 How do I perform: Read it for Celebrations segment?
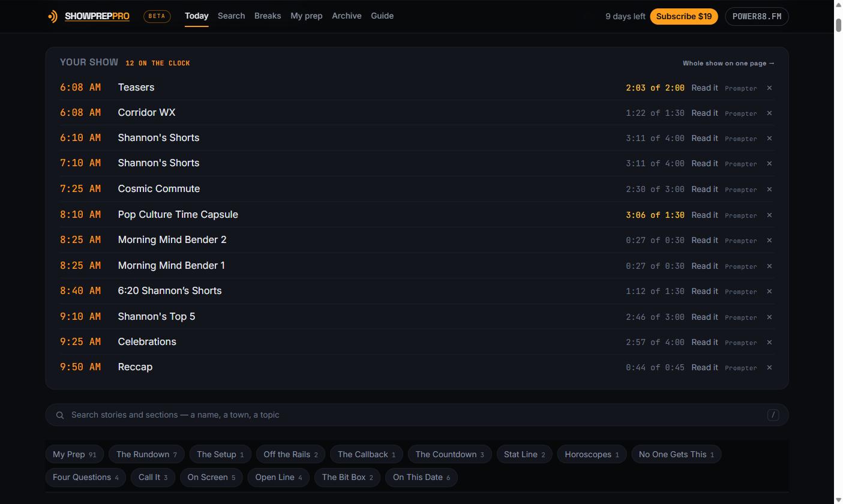704,342
